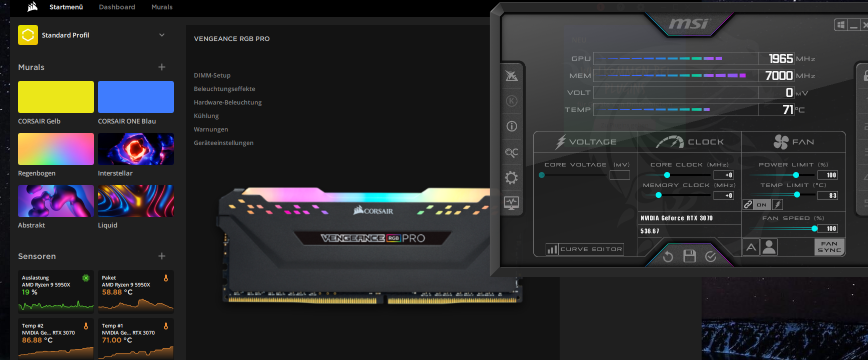Click the Core Clock slider handle

(x=667, y=175)
